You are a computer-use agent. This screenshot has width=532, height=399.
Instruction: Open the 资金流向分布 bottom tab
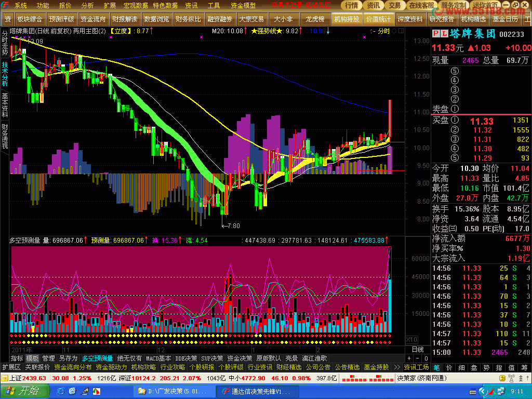73,367
